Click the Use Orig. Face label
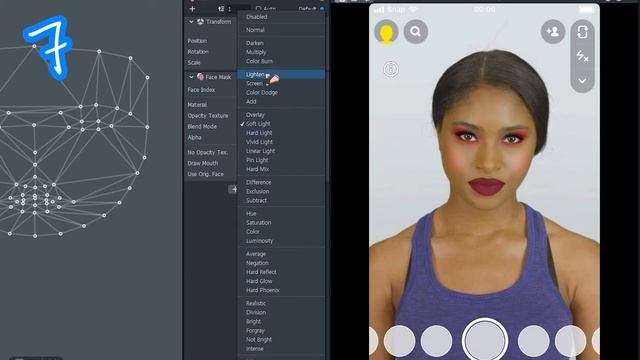This screenshot has height=360, width=640. click(205, 174)
